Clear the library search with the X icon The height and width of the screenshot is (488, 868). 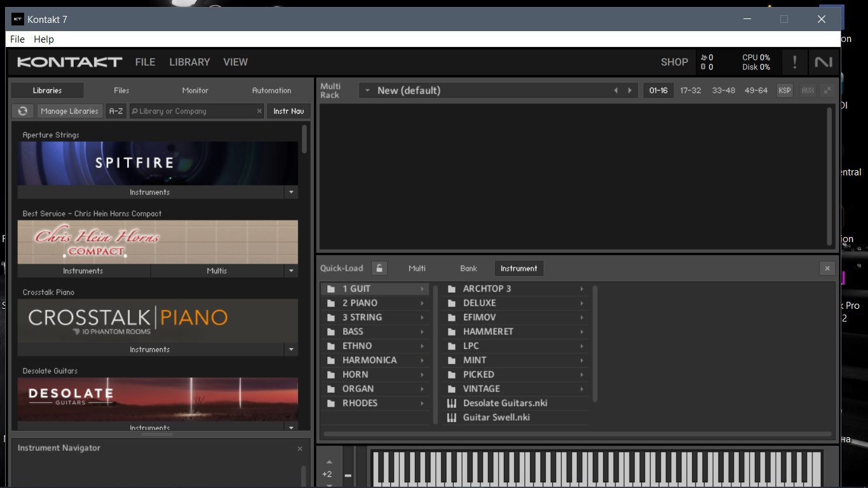pos(259,111)
